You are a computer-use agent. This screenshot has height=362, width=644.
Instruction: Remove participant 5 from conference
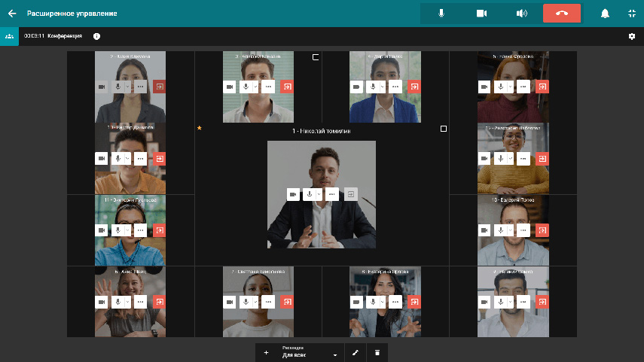542,87
